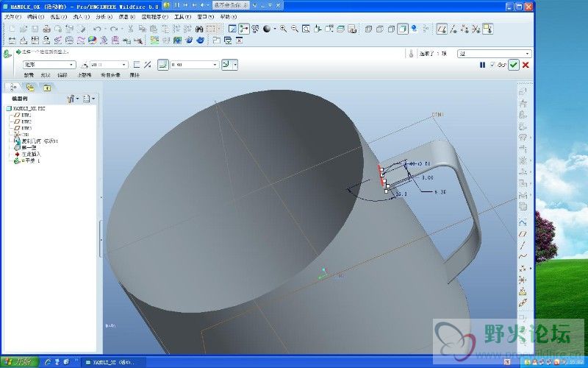
Task: Click the Windows Start button
Action: click(x=19, y=361)
